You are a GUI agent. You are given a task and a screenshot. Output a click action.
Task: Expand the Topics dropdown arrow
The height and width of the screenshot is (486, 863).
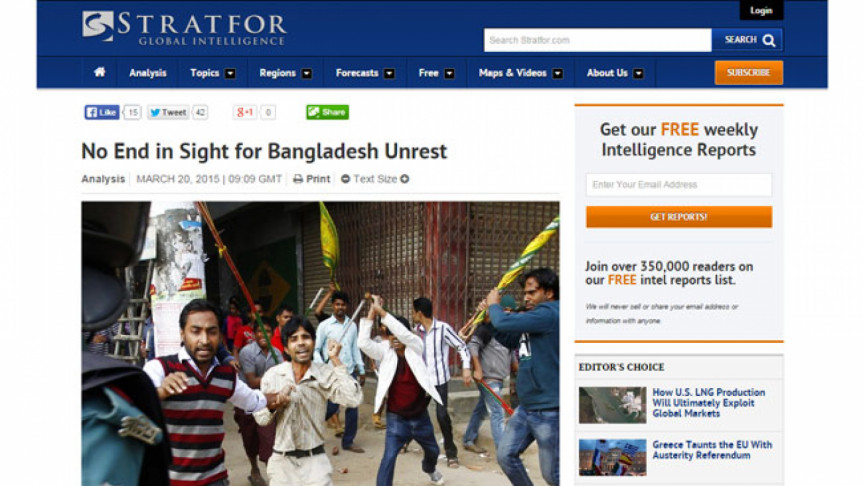(x=230, y=73)
